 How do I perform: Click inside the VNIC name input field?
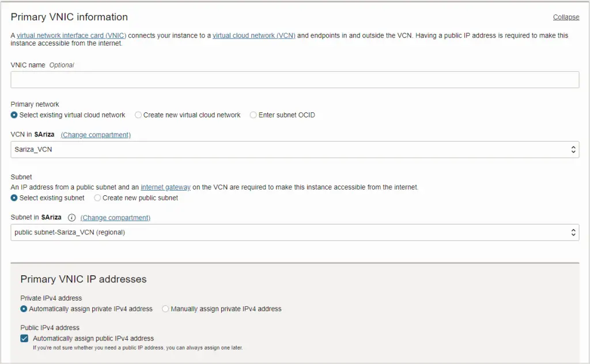click(x=288, y=79)
